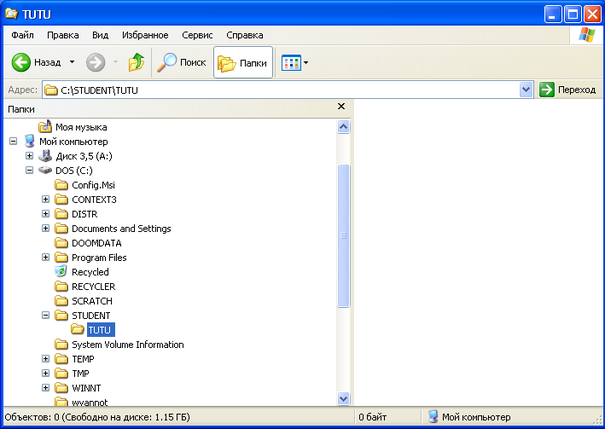
Task: Go up one folder level
Action: (x=136, y=62)
